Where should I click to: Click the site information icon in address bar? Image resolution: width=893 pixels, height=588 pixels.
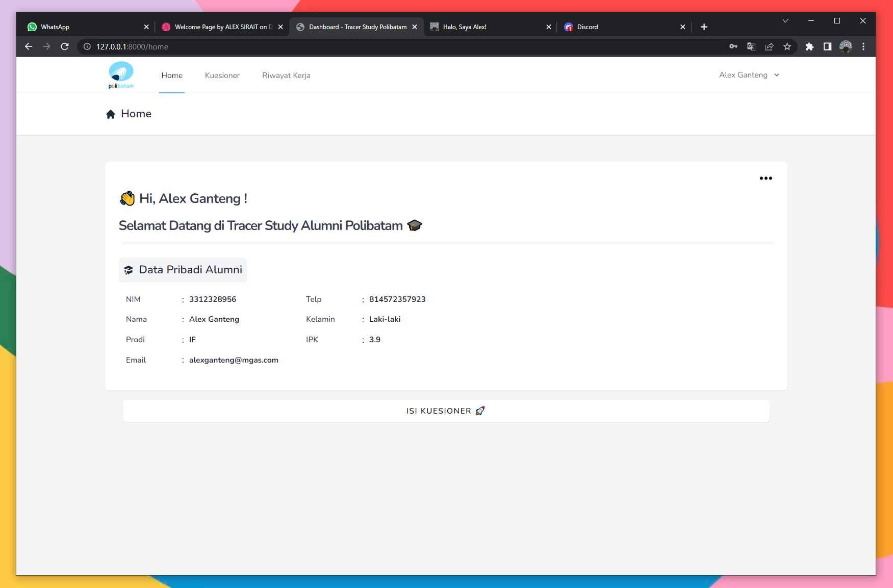tap(87, 46)
